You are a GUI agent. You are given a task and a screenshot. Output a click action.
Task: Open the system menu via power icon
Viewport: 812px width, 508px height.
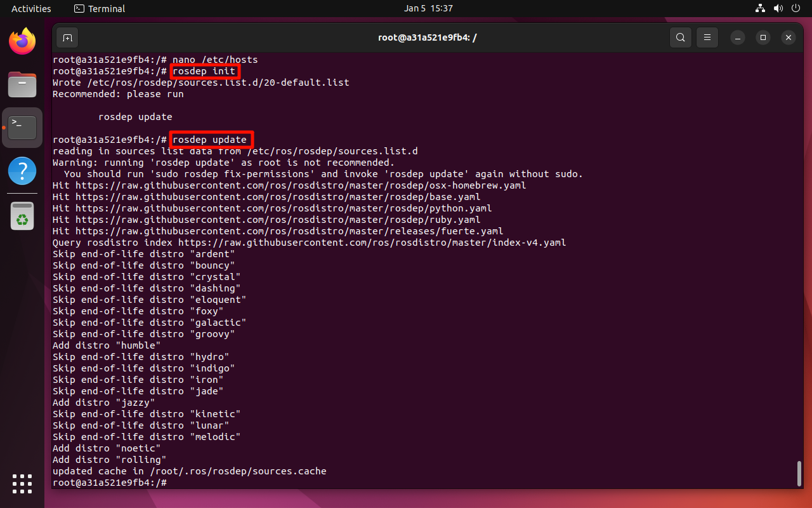coord(796,8)
